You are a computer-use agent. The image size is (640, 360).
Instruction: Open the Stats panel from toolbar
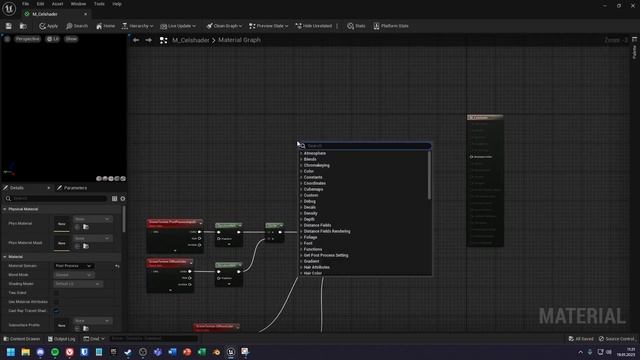pyautogui.click(x=356, y=26)
